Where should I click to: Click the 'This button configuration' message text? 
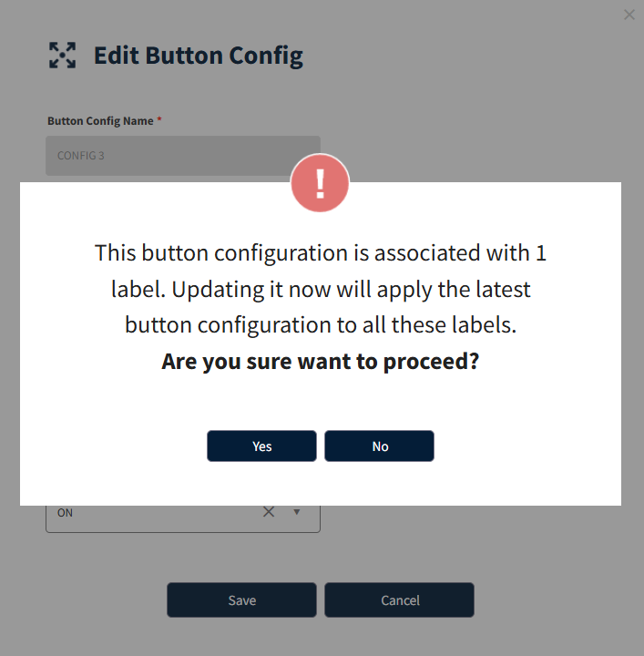320,253
